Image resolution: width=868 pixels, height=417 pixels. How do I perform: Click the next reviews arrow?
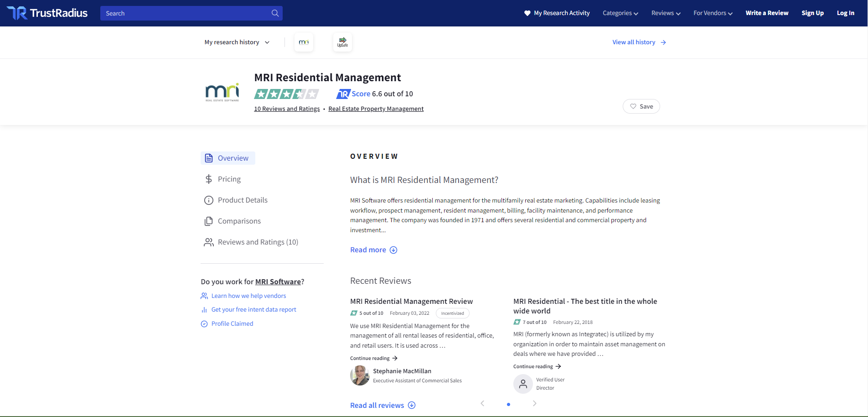[x=534, y=403]
